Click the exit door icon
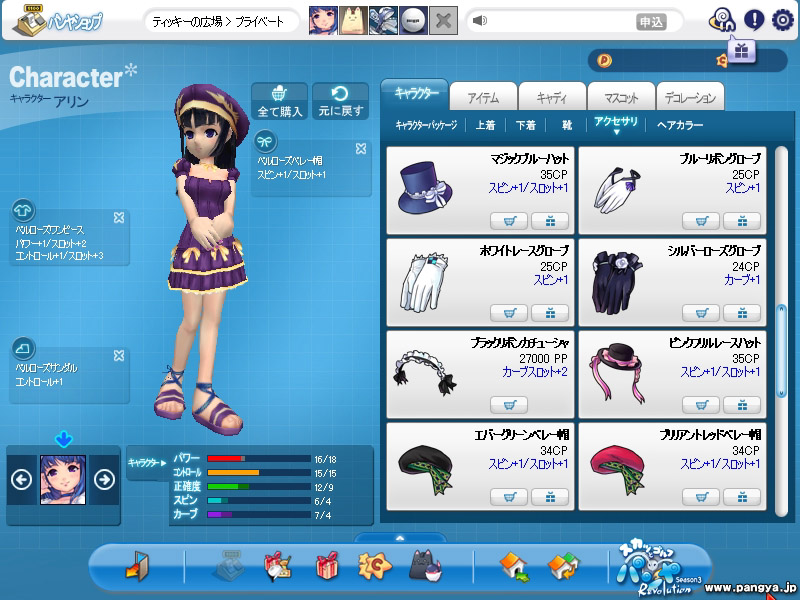This screenshot has width=800, height=600. coord(137,565)
